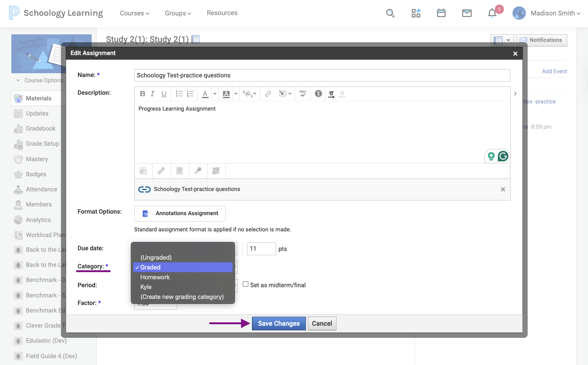Image resolution: width=588 pixels, height=365 pixels.
Task: Attach a link using the bottom chain icon
Action: 161,171
